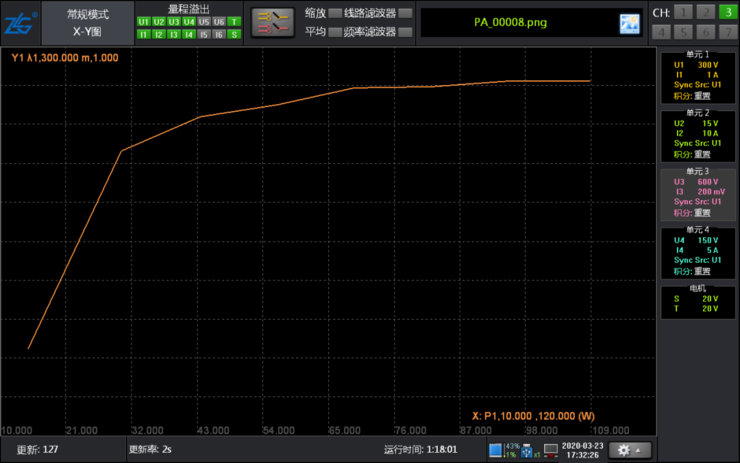
Task: Enable the 线路滤波器 line filter
Action: pyautogui.click(x=405, y=13)
